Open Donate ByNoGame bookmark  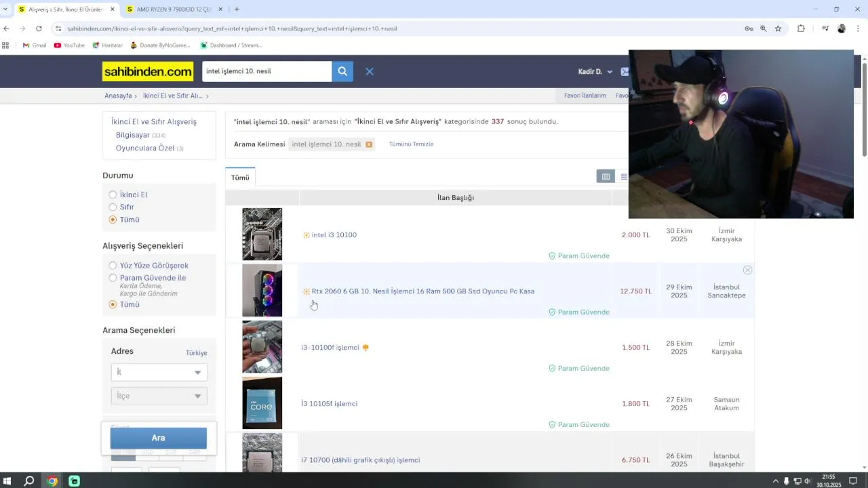[x=159, y=45]
